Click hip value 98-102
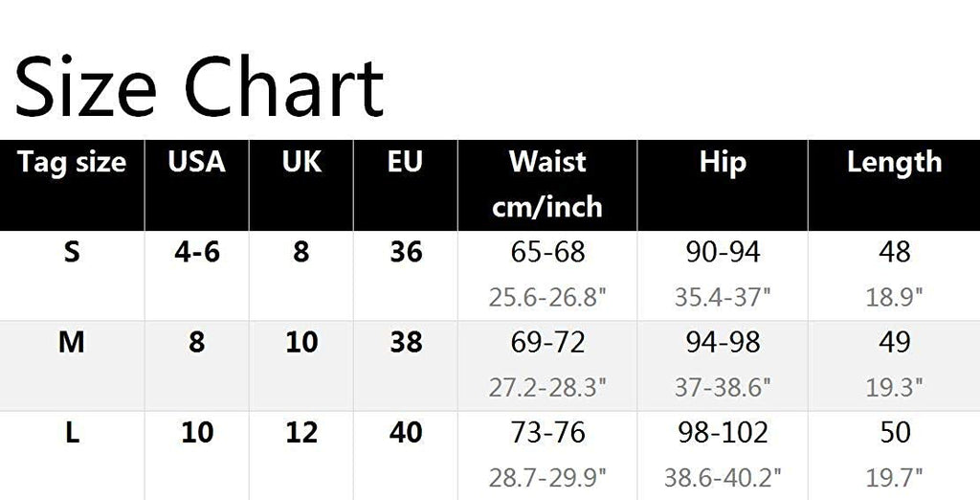 [722, 433]
